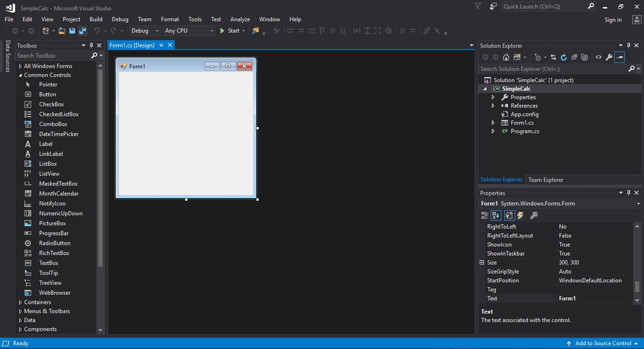Open the notifications flag icon
The image size is (644, 349).
tap(478, 7)
